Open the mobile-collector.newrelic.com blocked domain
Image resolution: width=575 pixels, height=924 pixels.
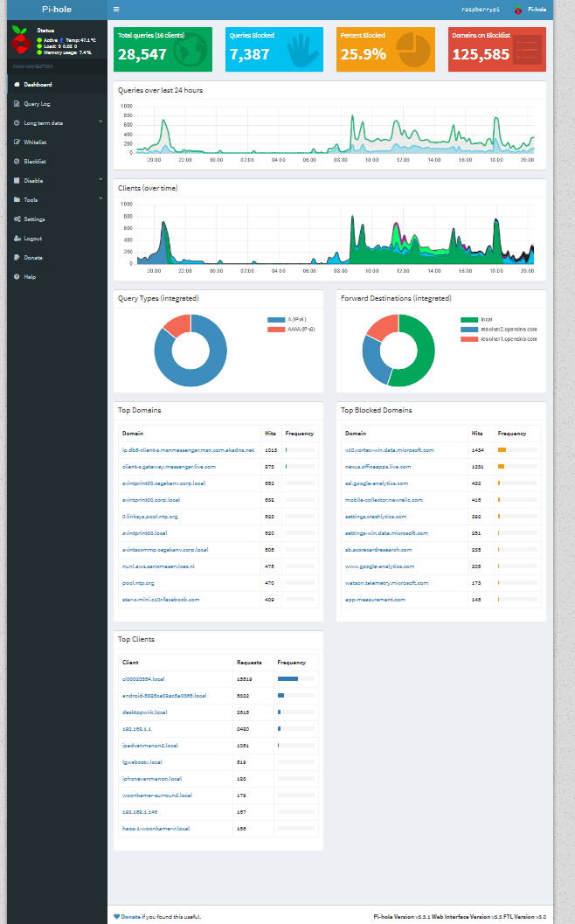tap(384, 500)
